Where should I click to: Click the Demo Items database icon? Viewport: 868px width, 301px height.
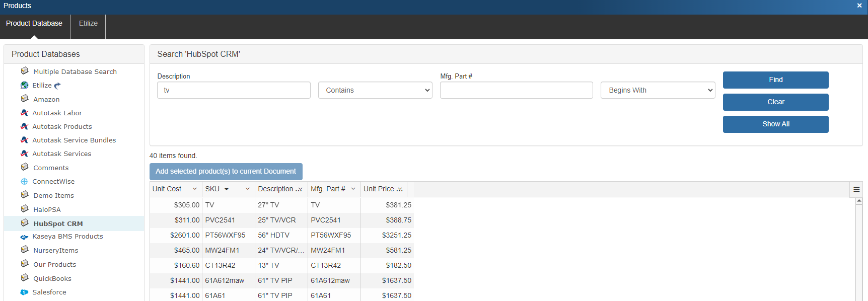25,195
